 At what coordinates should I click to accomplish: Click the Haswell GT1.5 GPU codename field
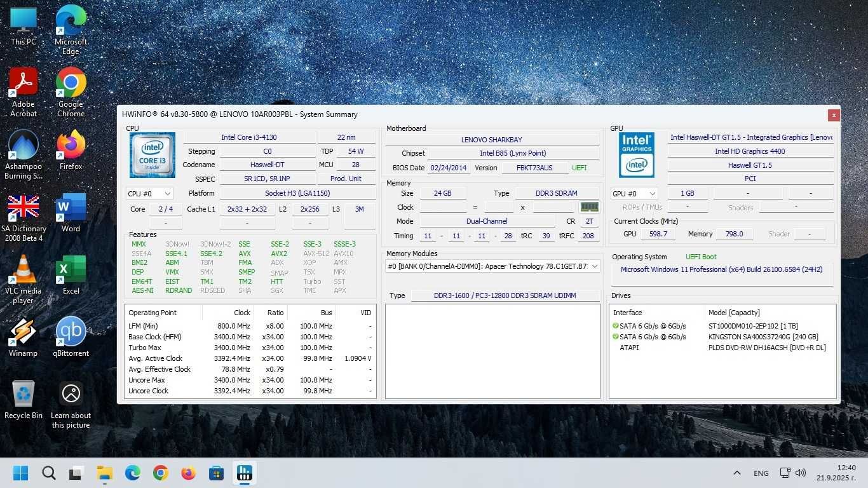(750, 165)
